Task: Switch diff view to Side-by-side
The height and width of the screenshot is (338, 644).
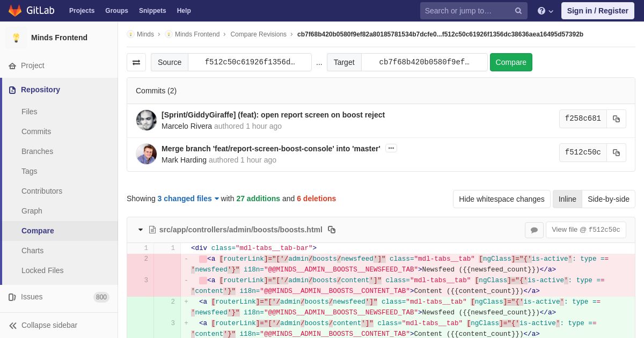Action: [x=609, y=199]
